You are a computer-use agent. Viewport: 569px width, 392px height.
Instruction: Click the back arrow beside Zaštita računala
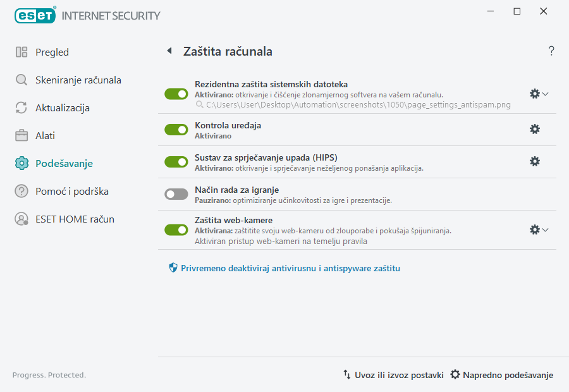tap(168, 51)
